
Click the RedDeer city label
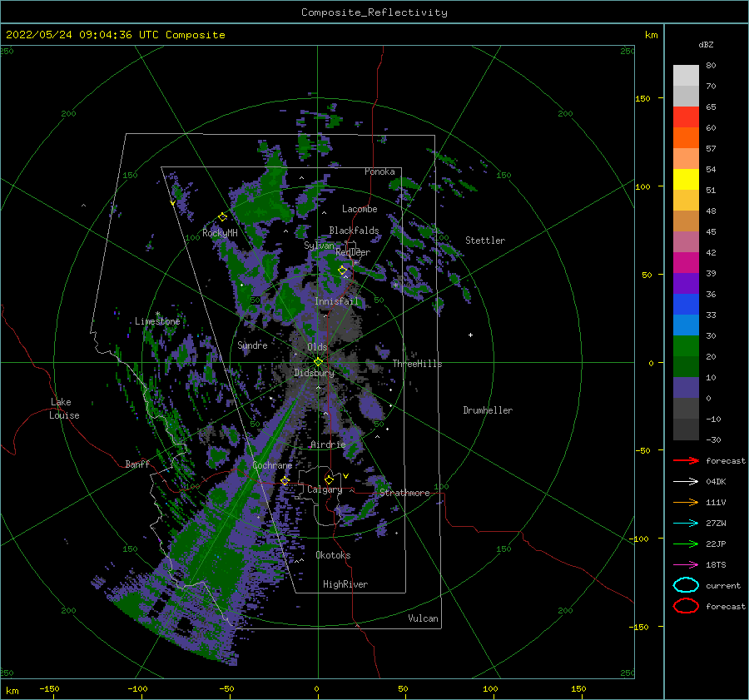pos(353,252)
